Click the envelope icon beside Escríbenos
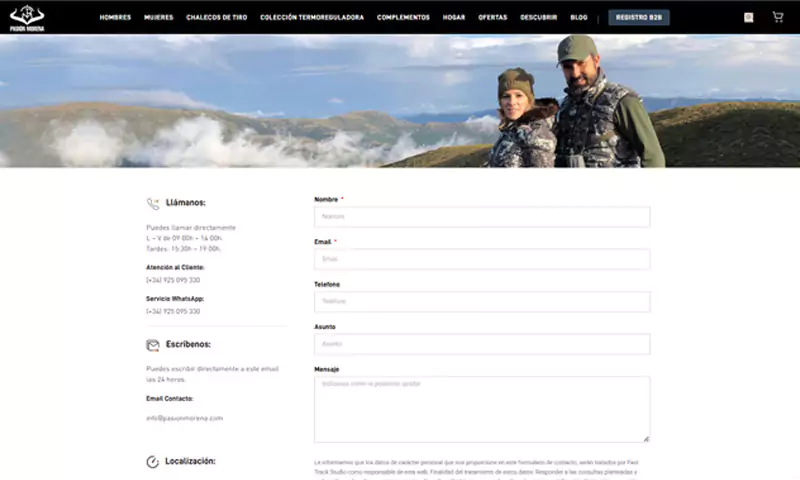 pos(153,345)
